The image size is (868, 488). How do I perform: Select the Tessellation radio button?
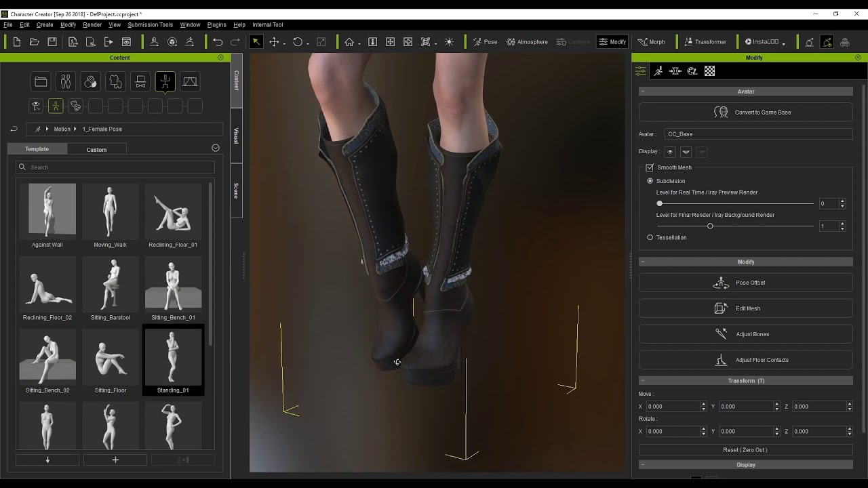click(650, 237)
